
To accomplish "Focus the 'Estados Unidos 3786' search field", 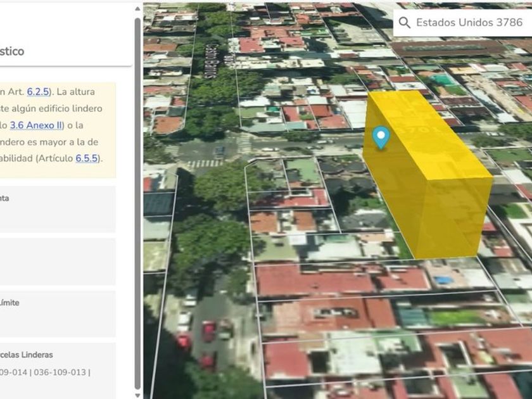I will (x=469, y=23).
